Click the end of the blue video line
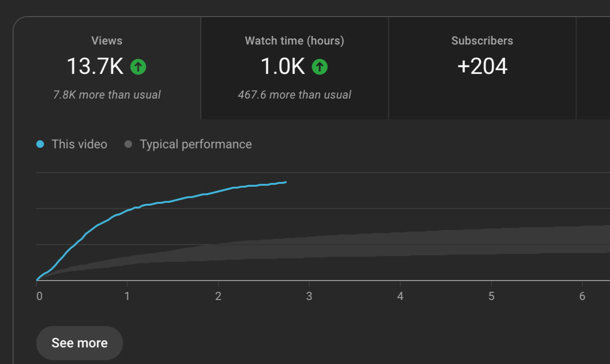 click(x=285, y=182)
